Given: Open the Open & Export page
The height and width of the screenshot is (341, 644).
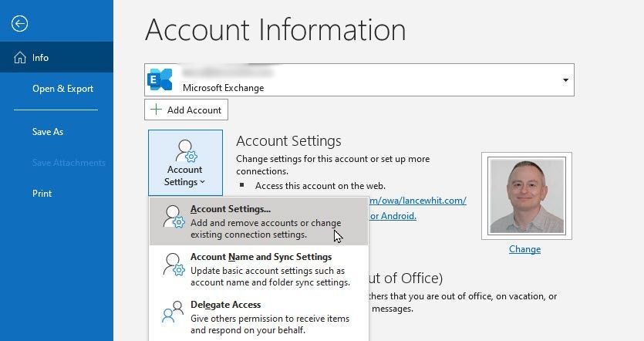Looking at the screenshot, I should click(62, 89).
